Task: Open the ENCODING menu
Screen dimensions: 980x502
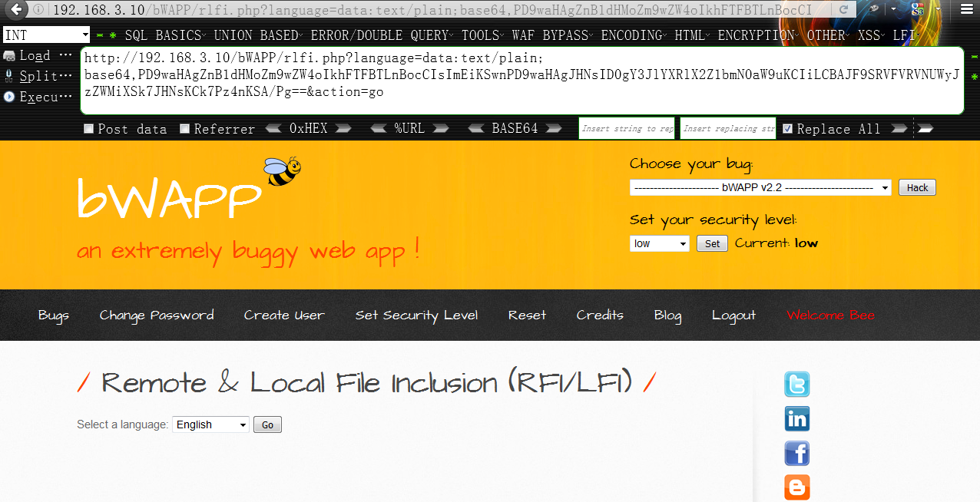Action: (x=634, y=35)
